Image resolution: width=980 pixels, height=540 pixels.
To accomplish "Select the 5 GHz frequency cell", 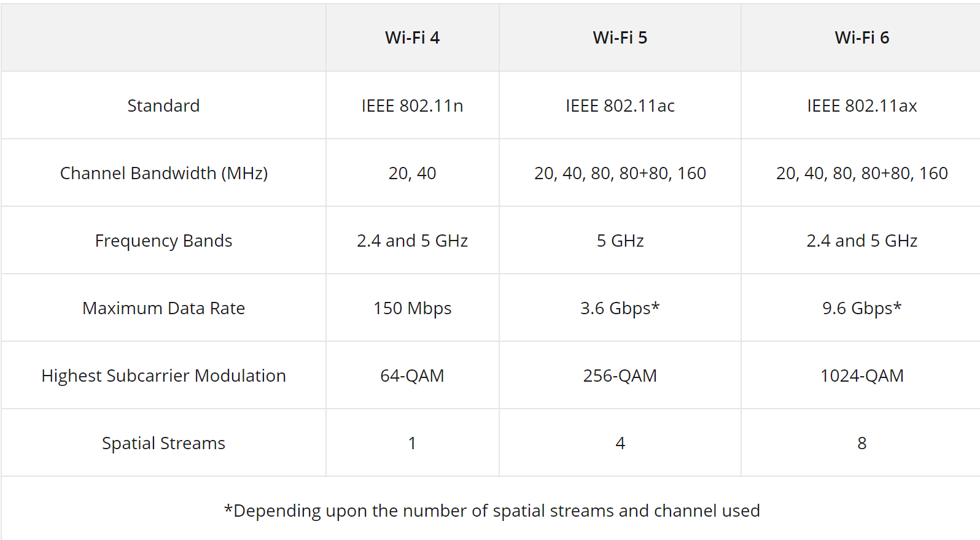I will pyautogui.click(x=620, y=241).
